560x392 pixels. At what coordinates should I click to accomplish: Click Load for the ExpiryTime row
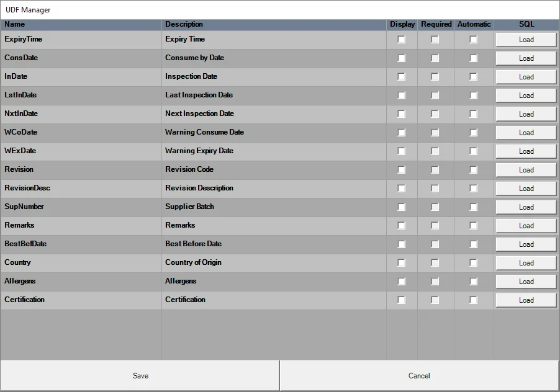point(525,39)
